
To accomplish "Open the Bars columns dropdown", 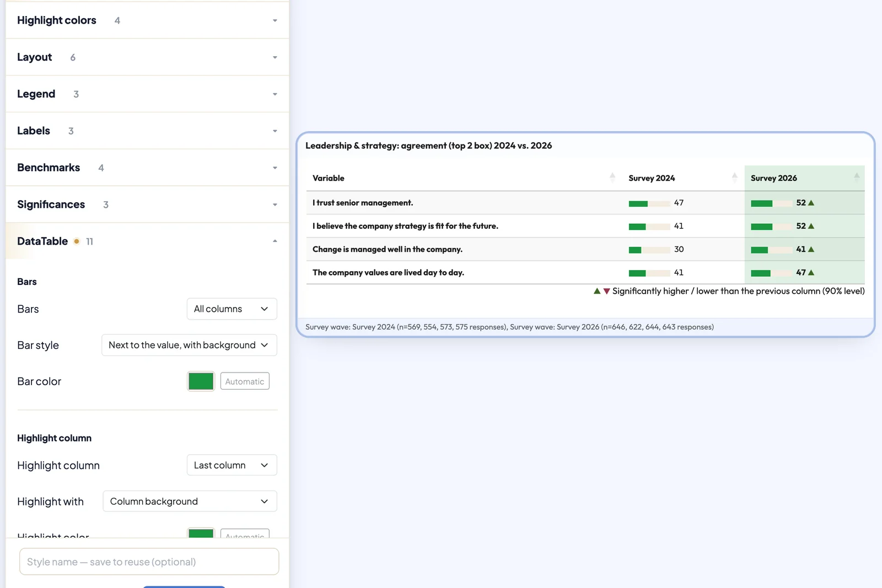I will [x=232, y=309].
